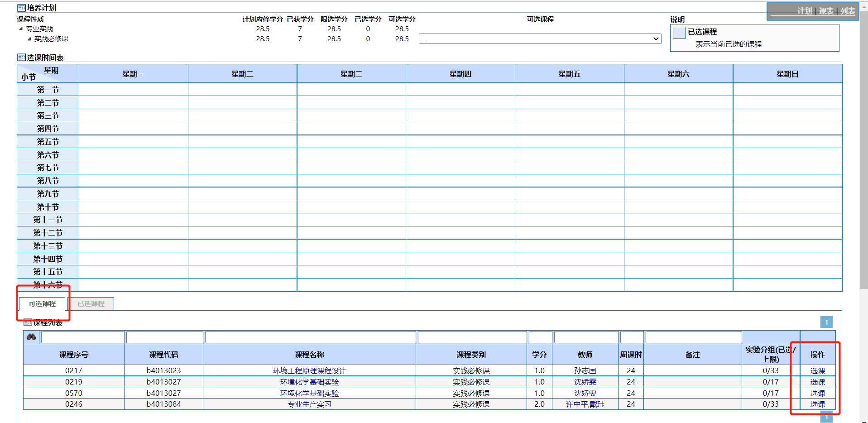Click page 1 button above course list

826,322
